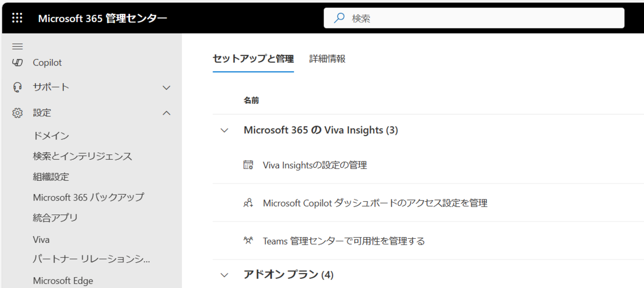Open the app launcher waffle icon
This screenshot has height=288, width=644.
coord(17,18)
